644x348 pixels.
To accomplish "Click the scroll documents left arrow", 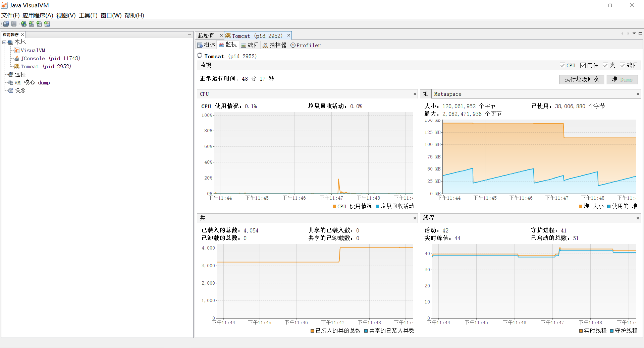I will pos(623,33).
